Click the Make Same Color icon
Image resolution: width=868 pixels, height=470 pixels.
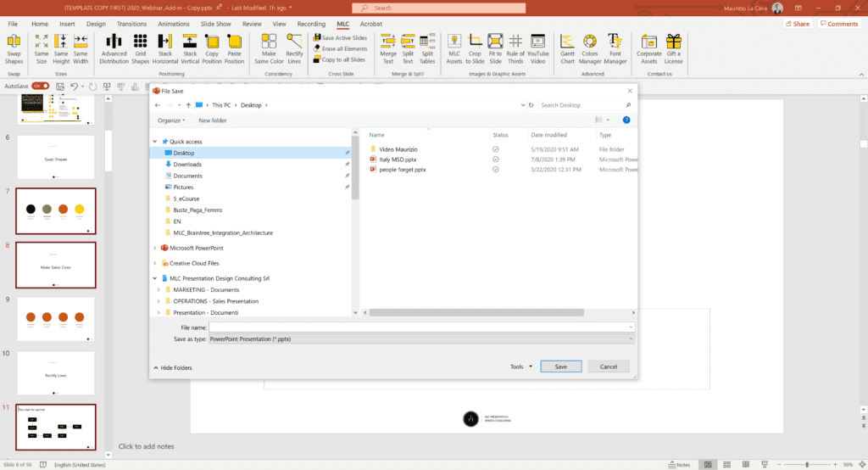pos(271,49)
